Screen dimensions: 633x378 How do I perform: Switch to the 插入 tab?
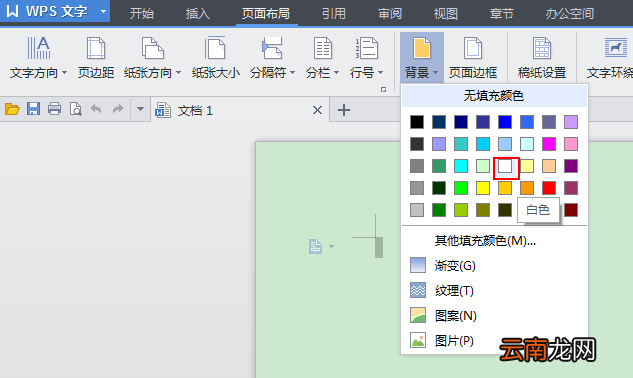click(197, 13)
